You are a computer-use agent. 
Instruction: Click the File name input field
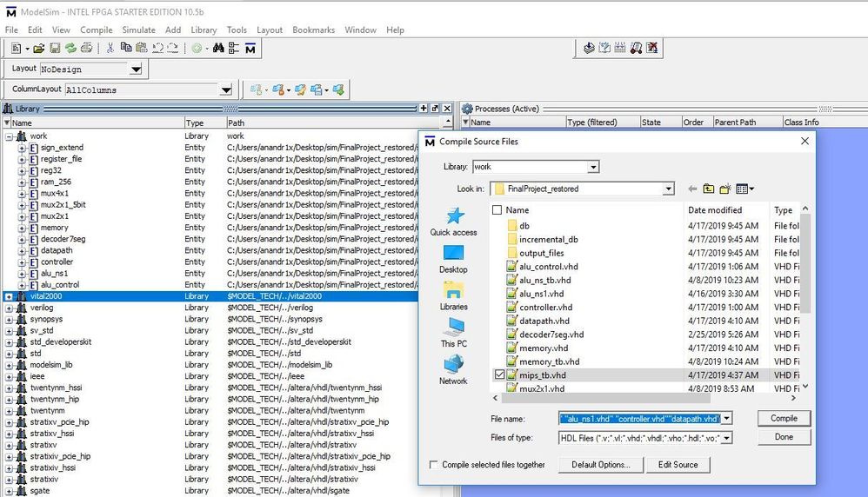639,418
